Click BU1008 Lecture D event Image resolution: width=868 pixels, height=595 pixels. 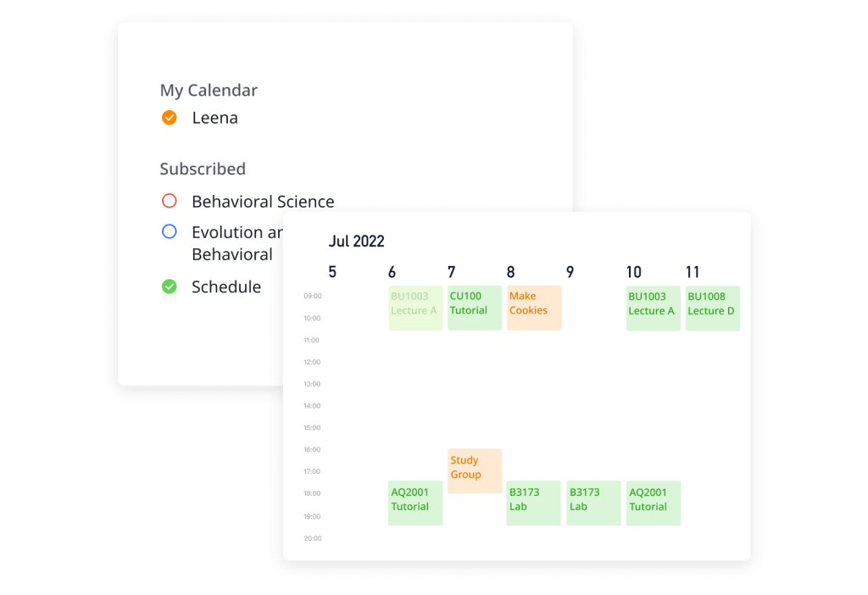(712, 308)
